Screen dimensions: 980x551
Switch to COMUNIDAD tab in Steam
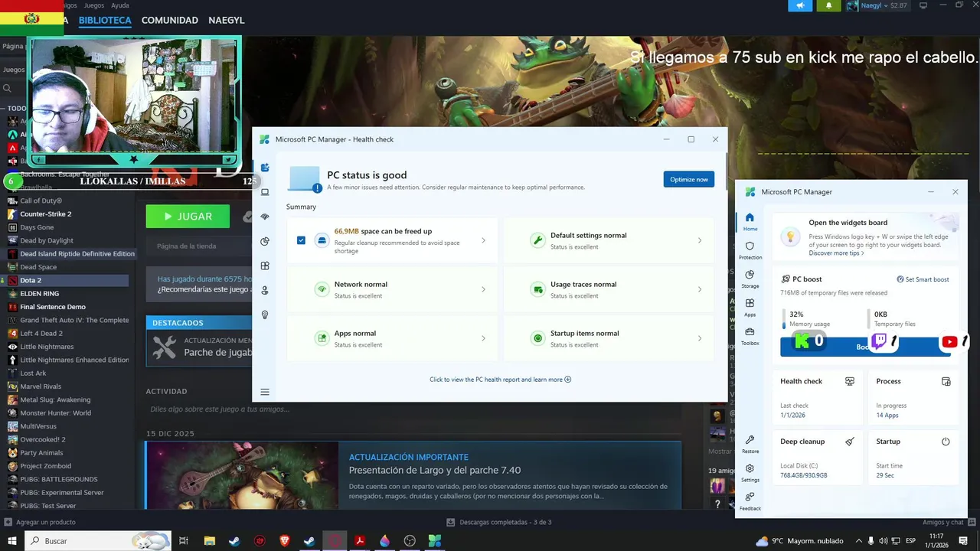click(x=170, y=21)
